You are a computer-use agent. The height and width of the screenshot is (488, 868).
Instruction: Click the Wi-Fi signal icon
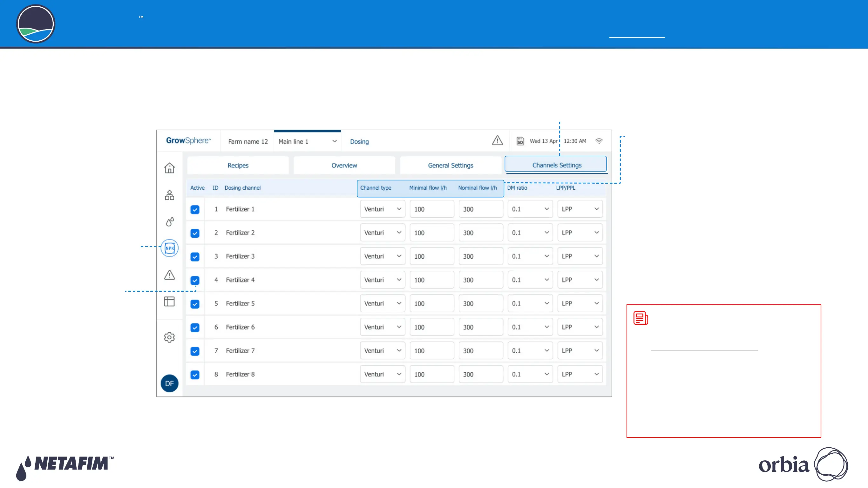(x=599, y=141)
